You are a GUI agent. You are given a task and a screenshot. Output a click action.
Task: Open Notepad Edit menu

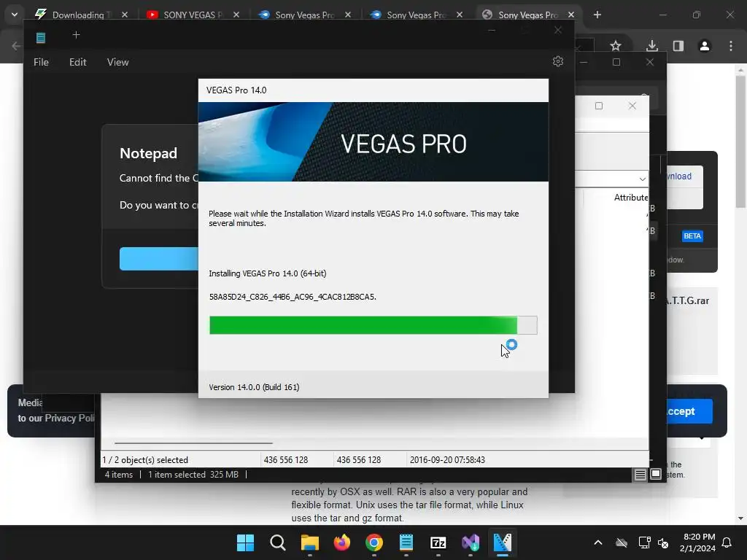pyautogui.click(x=77, y=62)
